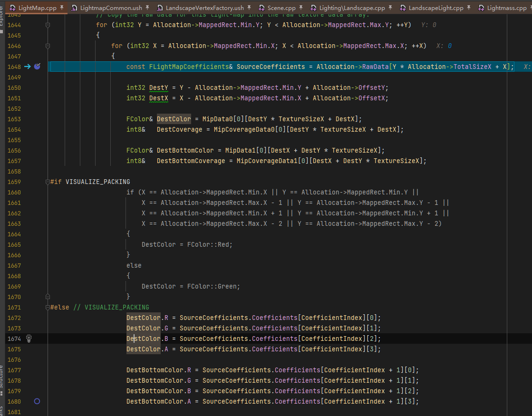Click the OffsetX member on line 1651
Image resolution: width=532 pixels, height=416 pixels.
pos(371,98)
